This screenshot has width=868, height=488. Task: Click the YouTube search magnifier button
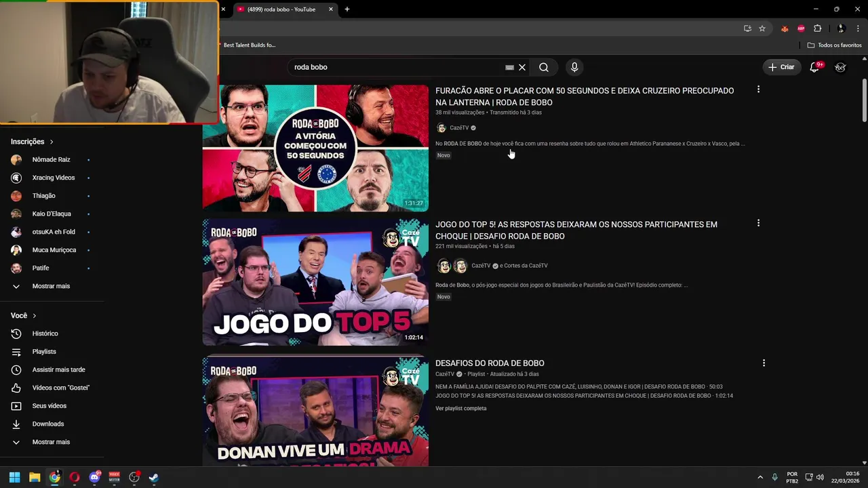pos(544,67)
